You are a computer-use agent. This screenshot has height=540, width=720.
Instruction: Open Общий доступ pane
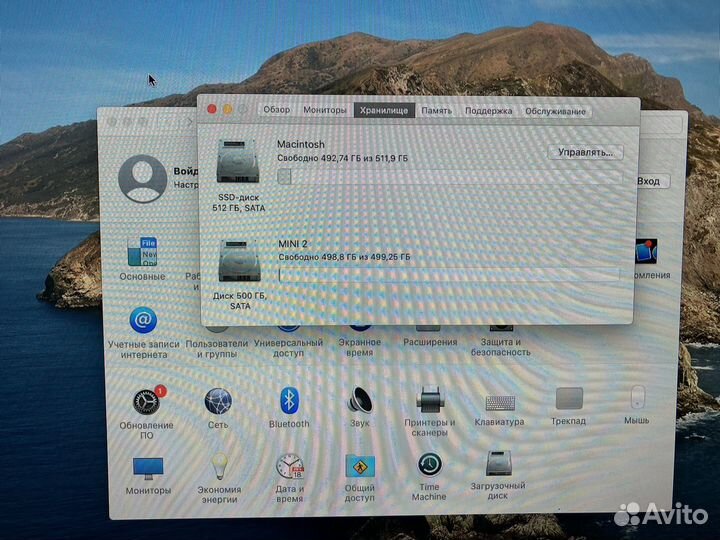(x=360, y=466)
